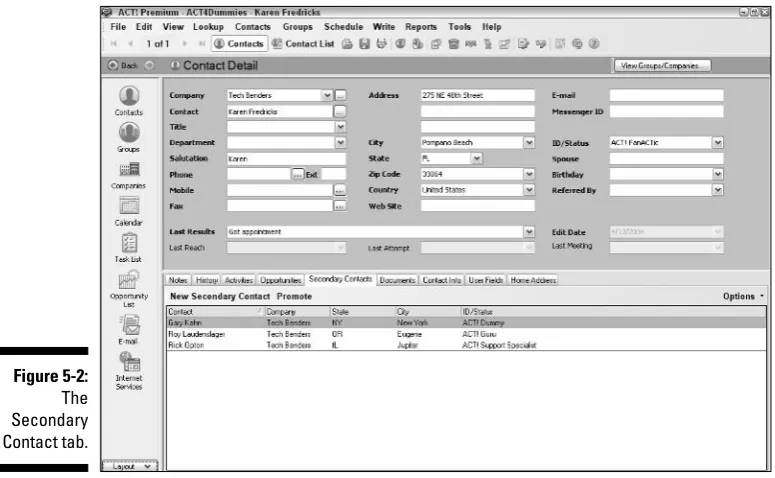Switch to the History tab
Screen dimensions: 775x478
coord(207,280)
